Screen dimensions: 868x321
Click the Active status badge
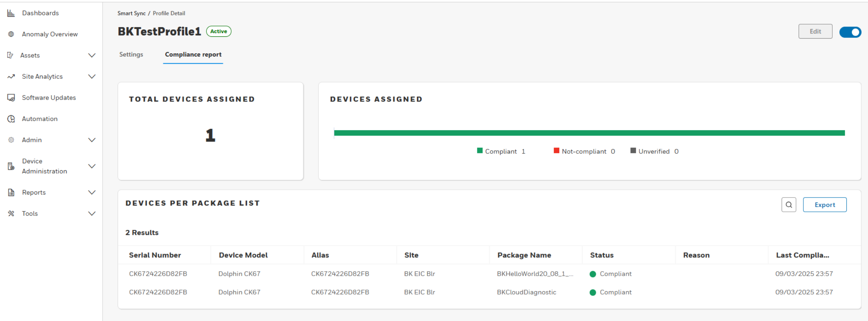click(x=219, y=31)
